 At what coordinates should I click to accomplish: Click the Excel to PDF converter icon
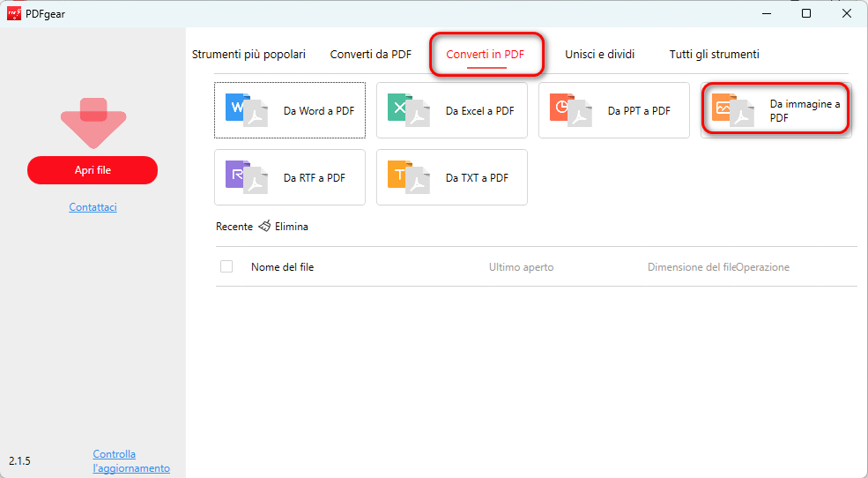[x=409, y=110]
